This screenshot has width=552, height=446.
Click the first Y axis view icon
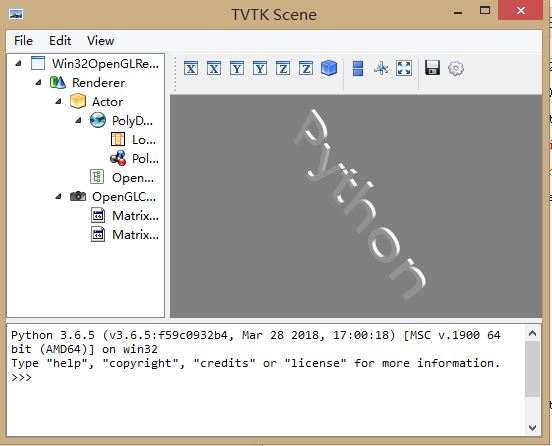tap(237, 68)
